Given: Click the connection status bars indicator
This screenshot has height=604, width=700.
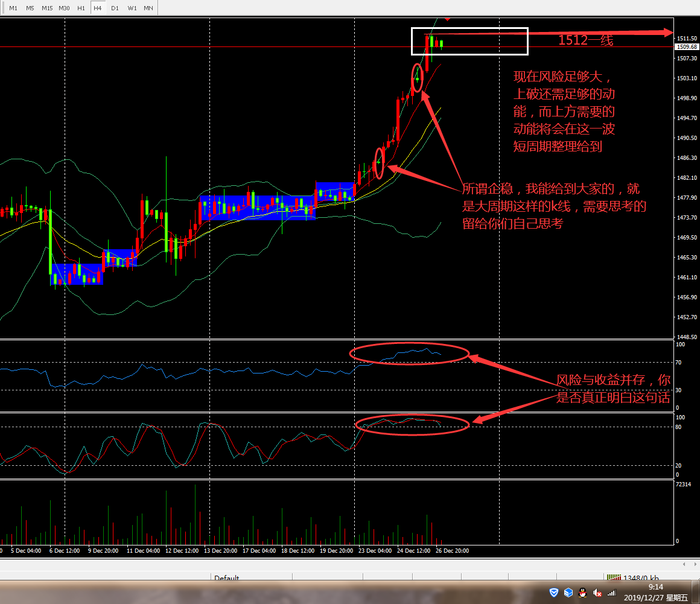Looking at the screenshot, I should (614, 578).
